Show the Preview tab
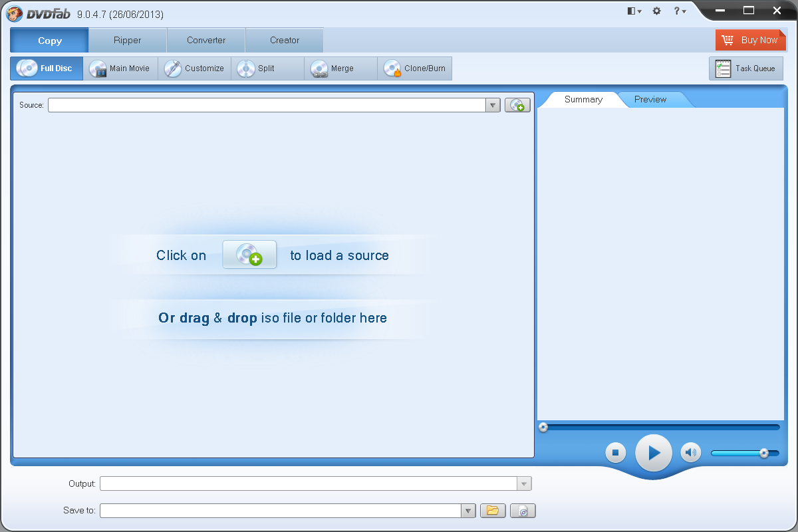The image size is (798, 532). point(650,100)
